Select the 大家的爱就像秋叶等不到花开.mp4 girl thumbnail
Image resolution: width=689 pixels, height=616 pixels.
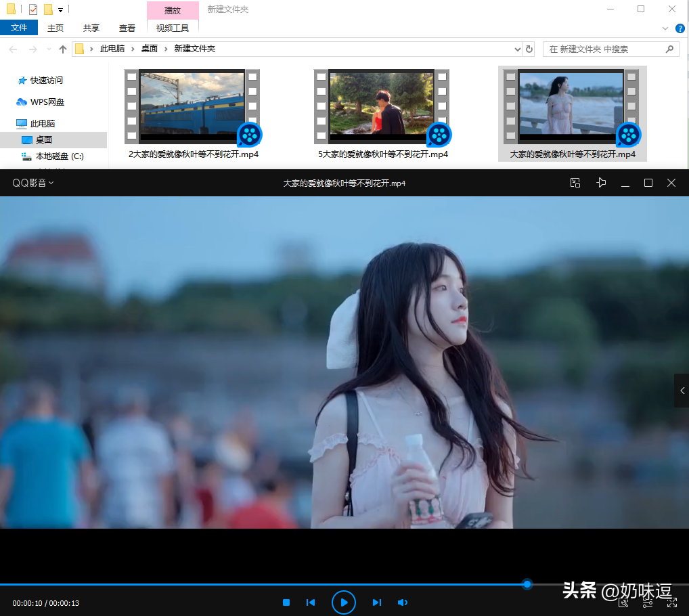pos(571,107)
